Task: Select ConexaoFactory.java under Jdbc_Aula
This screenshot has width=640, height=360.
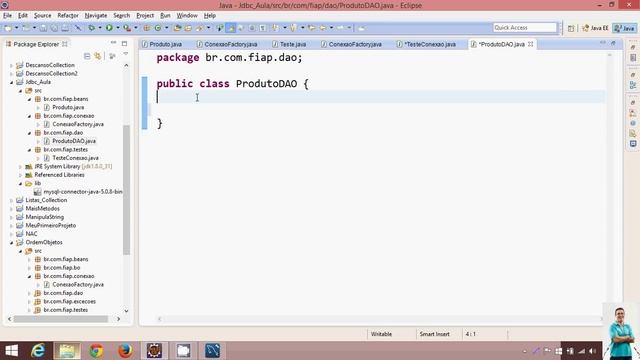Action: [78, 124]
